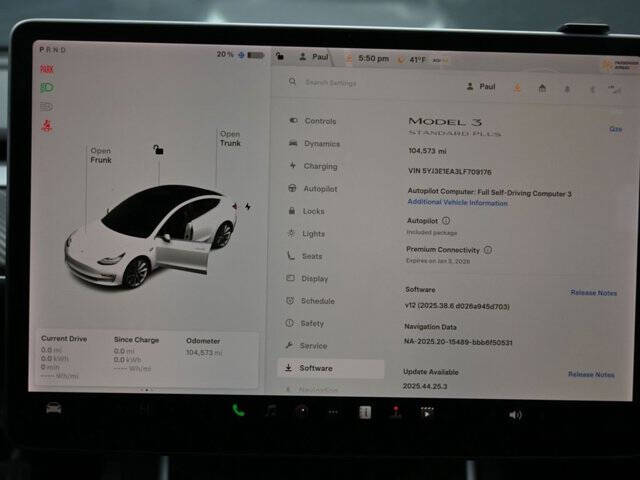Tap the speaker volume icon
This screenshot has height=480, width=640.
tap(515, 415)
